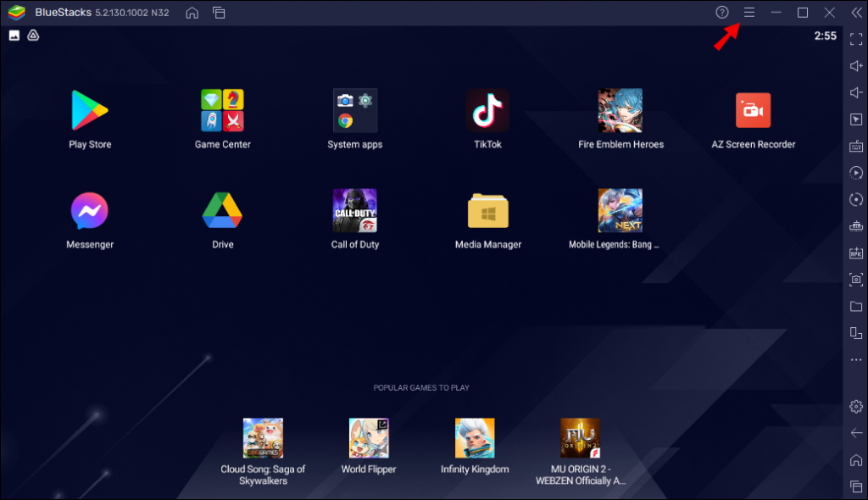Viewport: 868px width, 500px height.
Task: Launch Mobile Legends: Bang Bang
Action: (x=620, y=210)
